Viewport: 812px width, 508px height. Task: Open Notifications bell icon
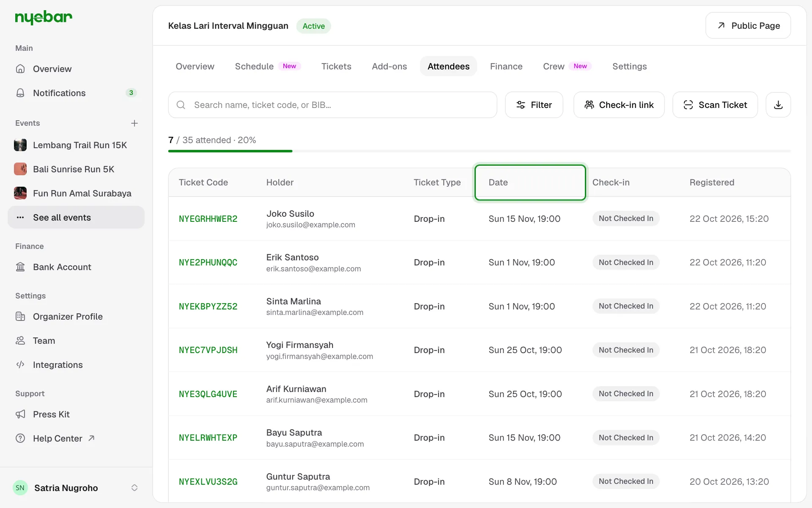tap(20, 93)
